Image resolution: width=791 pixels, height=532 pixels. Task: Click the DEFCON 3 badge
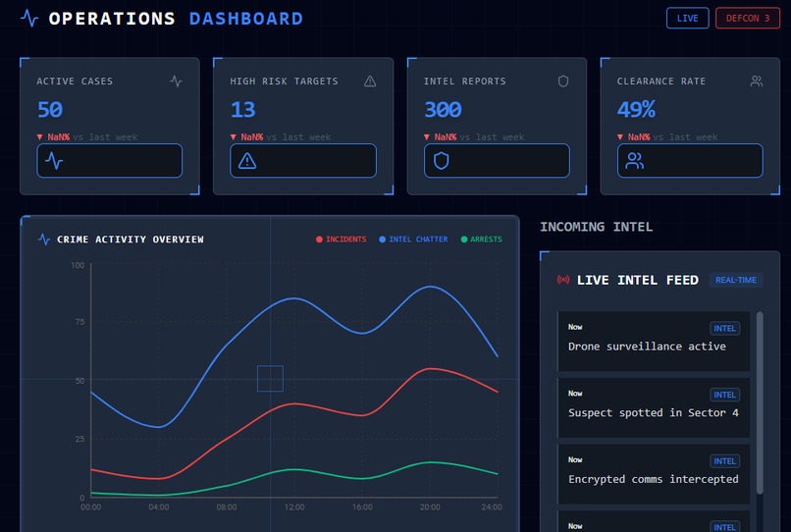(x=747, y=19)
